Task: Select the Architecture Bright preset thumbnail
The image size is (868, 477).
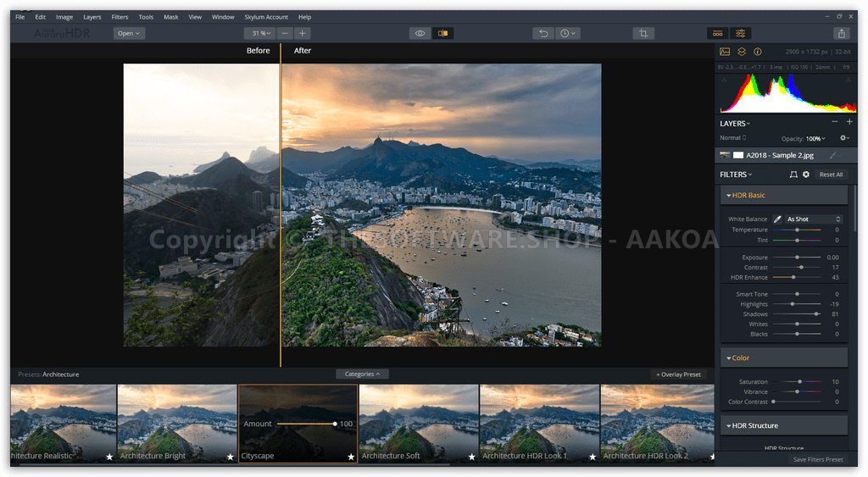Action: [x=177, y=424]
